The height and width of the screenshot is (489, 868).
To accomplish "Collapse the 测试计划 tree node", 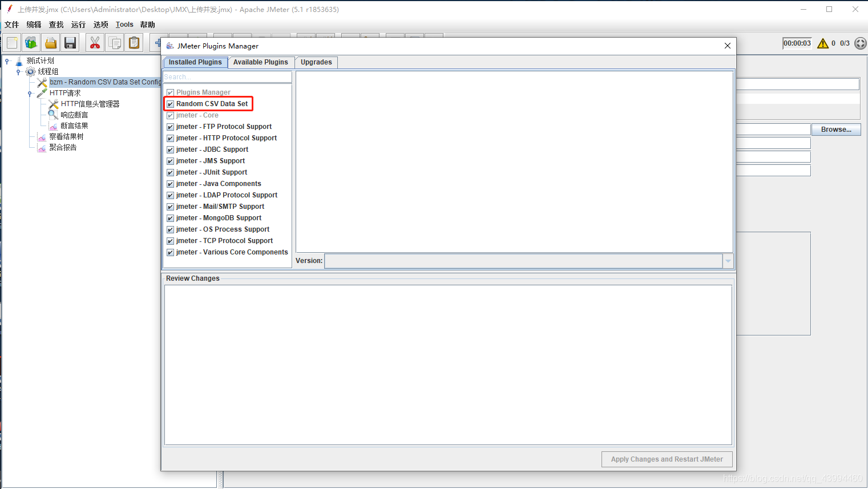I will 7,61.
